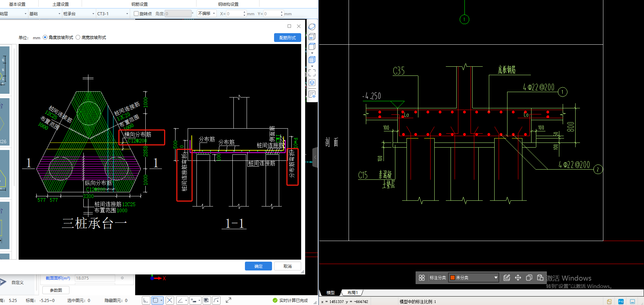The height and width of the screenshot is (305, 644).
Task: Click the 纵向分布筋 C12@200 value in the diagram
Action: tap(96, 189)
